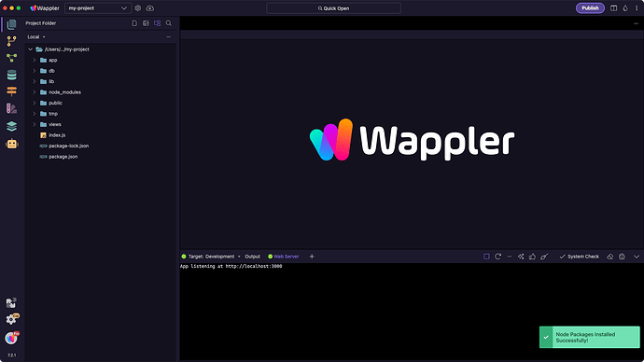Open the File Manager sidebar panel
The image size is (644, 362).
pos(11,24)
